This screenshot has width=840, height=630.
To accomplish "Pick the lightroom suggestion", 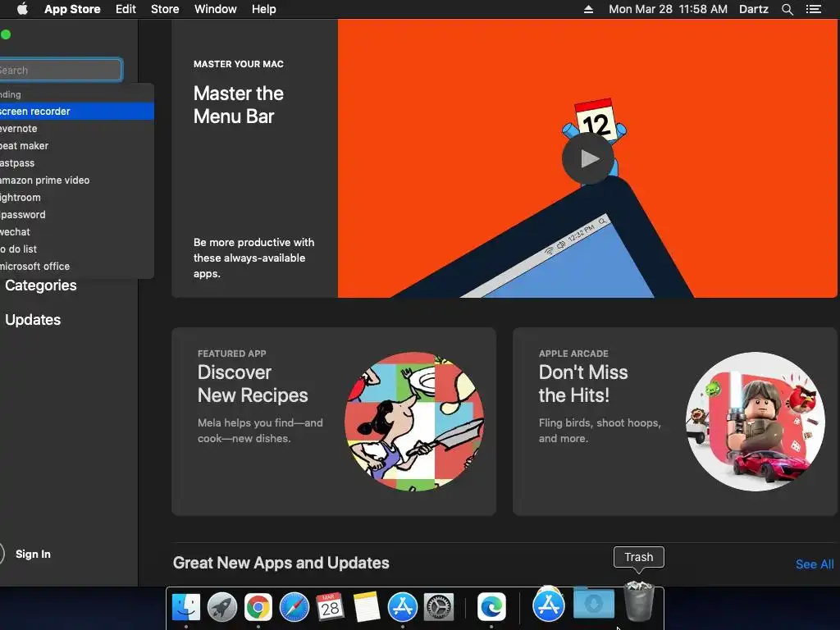I will pos(76,197).
